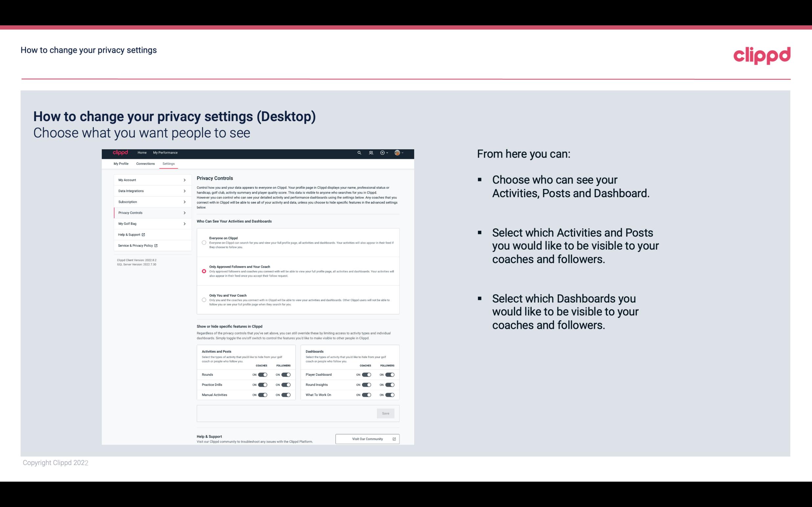This screenshot has width=812, height=507.
Task: Select the Only Approved Followers radio button
Action: coord(203,270)
